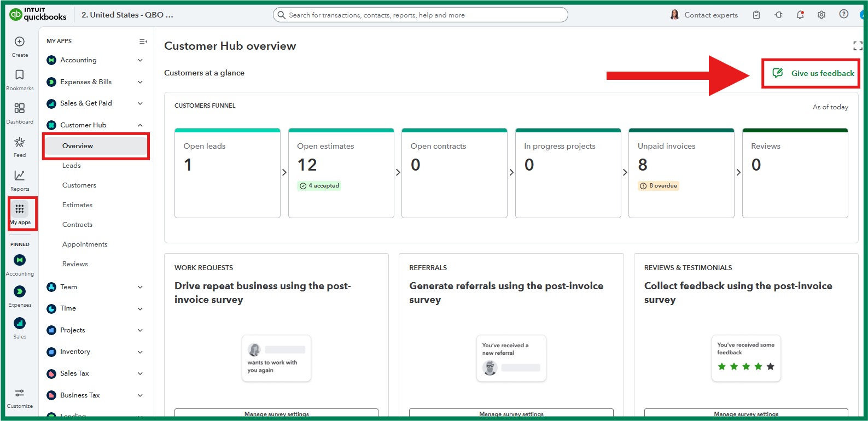Open Customers under Customer Hub
Viewport: 868px width, 421px height.
(x=79, y=185)
